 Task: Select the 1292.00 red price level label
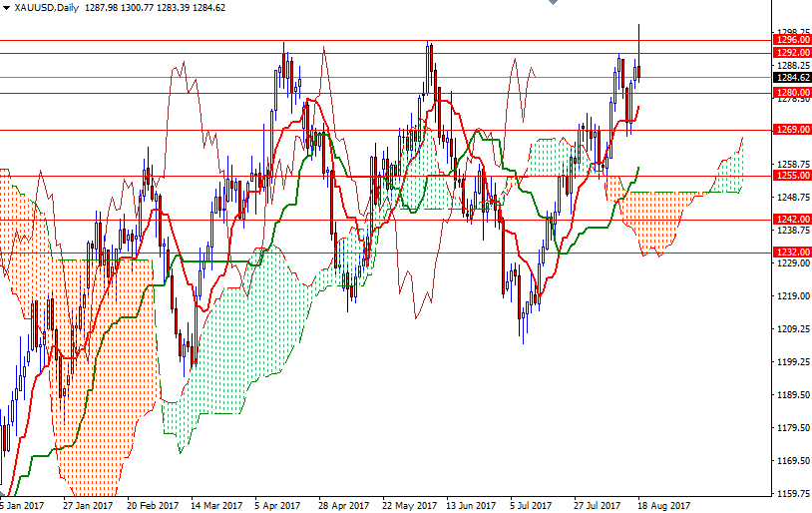(x=791, y=53)
